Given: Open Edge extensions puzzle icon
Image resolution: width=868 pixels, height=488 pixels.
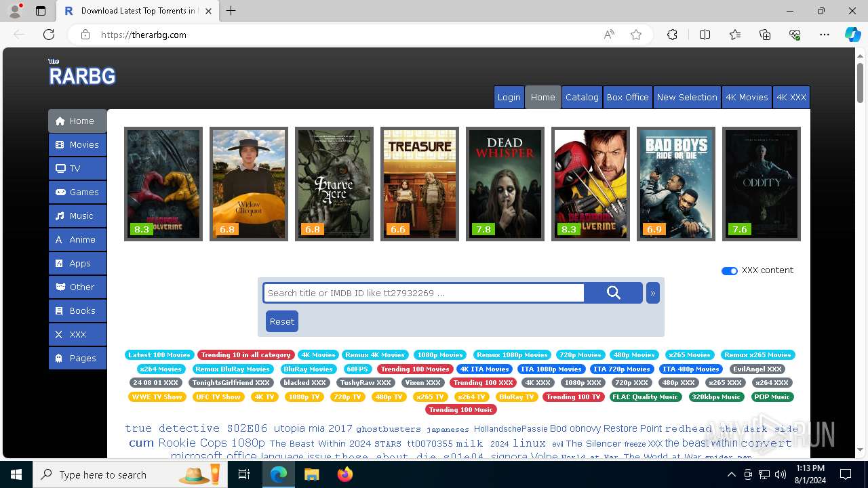Looking at the screenshot, I should (x=672, y=35).
